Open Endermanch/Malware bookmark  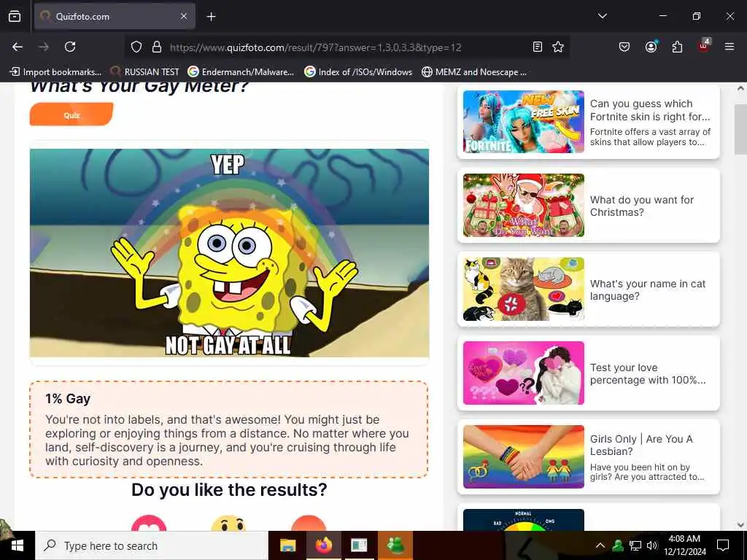241,72
